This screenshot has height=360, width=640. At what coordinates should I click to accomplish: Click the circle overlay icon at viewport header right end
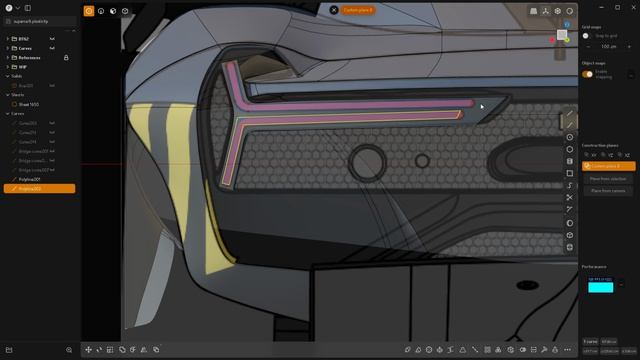(569, 11)
